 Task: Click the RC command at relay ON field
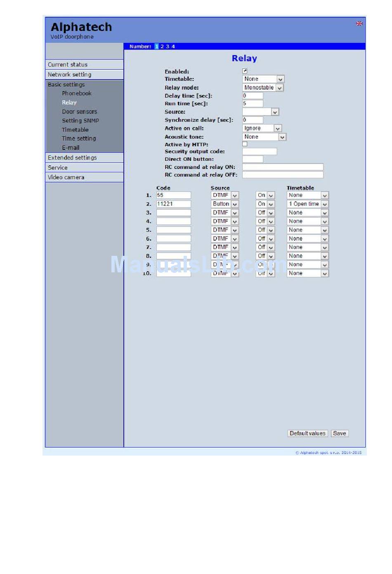coord(283,167)
